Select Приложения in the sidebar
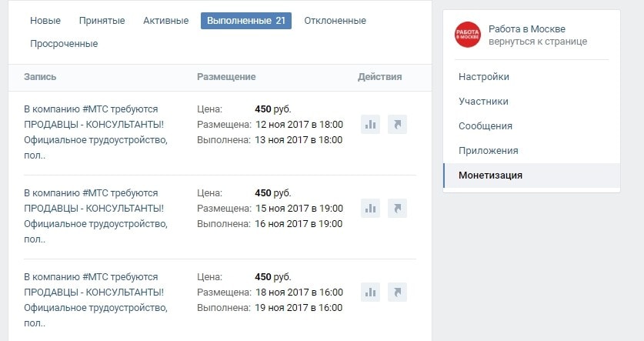Viewport: 644px width, 341px height. pos(488,151)
